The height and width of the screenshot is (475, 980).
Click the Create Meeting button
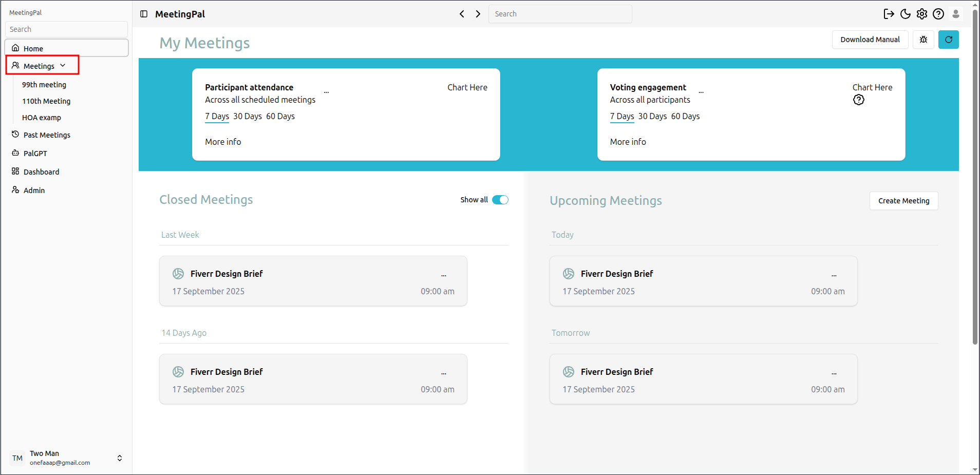point(903,201)
